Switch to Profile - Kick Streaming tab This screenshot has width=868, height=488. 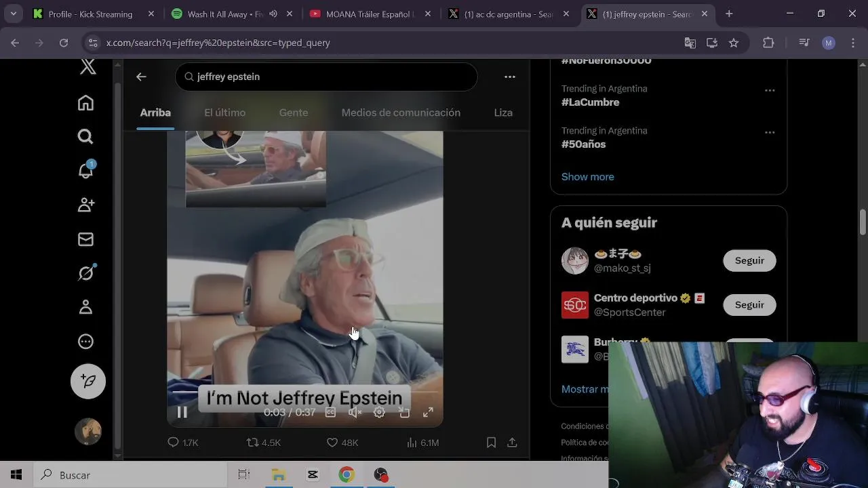[x=91, y=14]
